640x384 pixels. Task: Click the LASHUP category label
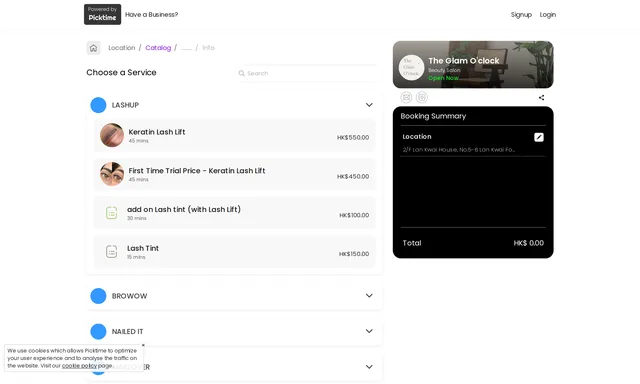[125, 105]
